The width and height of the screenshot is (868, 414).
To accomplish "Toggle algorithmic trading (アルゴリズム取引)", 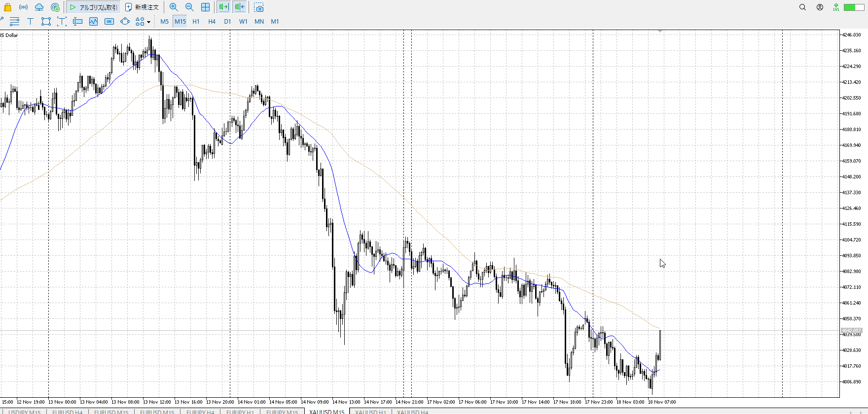I will coord(93,7).
